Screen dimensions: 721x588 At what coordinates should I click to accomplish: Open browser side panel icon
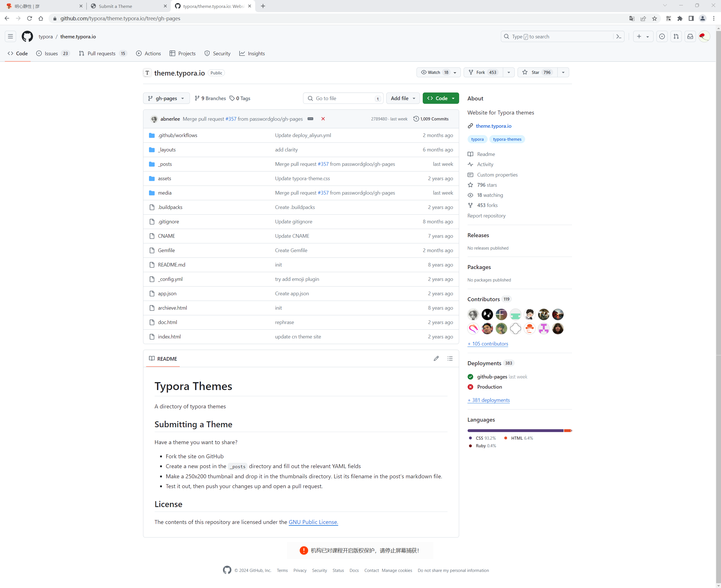point(691,18)
